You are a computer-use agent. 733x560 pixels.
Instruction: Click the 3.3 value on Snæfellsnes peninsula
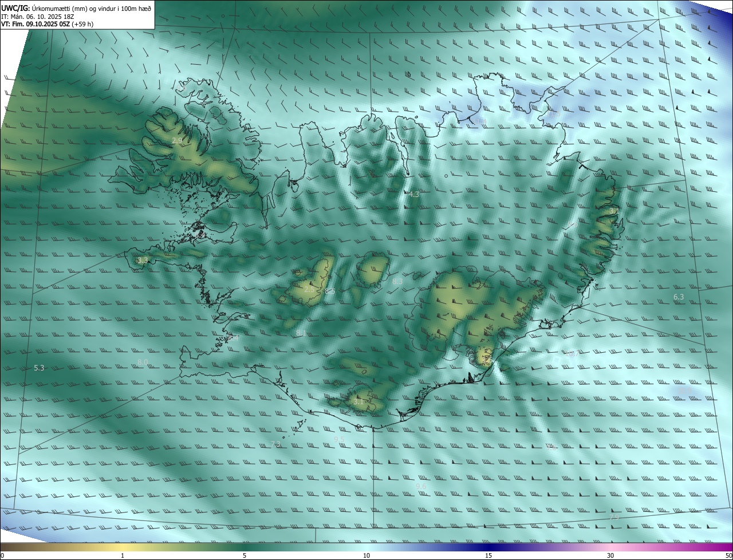tap(143, 261)
